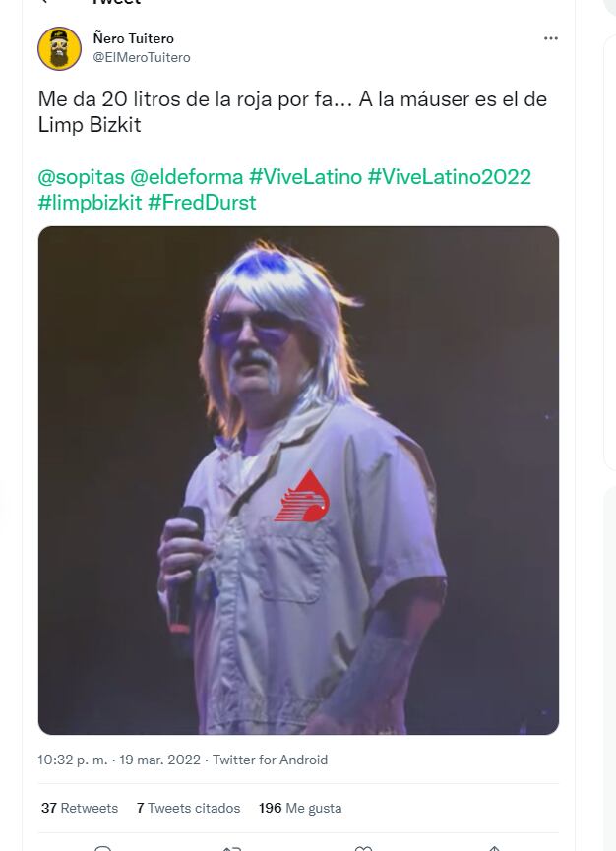This screenshot has height=851, width=616.
Task: Share the tweet with the share icon
Action: click(494, 846)
